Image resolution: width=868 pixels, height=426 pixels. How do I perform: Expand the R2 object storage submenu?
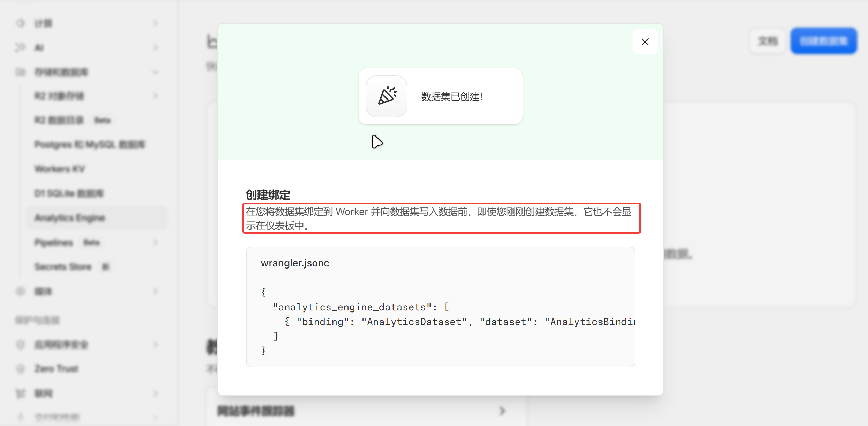click(156, 96)
